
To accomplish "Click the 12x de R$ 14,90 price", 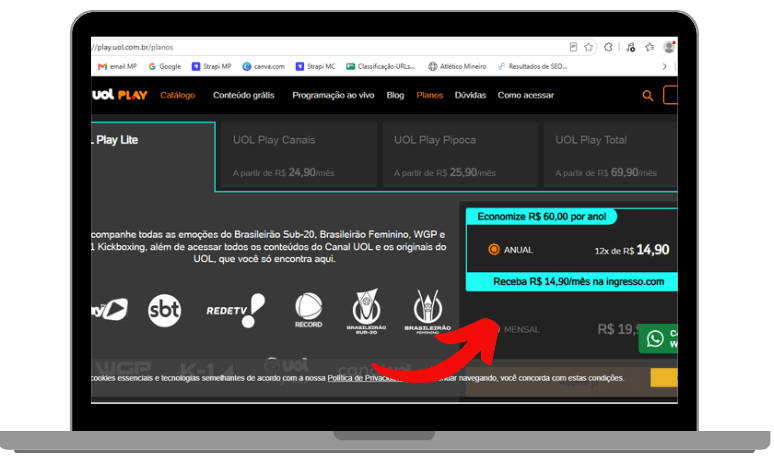I will coord(632,250).
